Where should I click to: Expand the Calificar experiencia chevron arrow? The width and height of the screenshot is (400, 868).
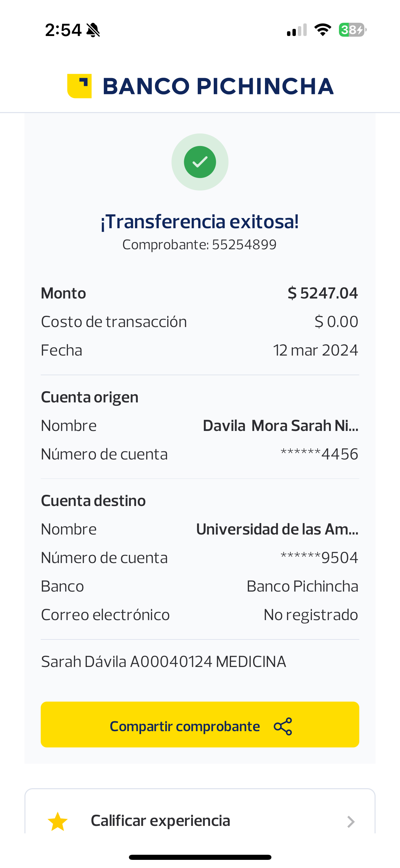click(351, 821)
